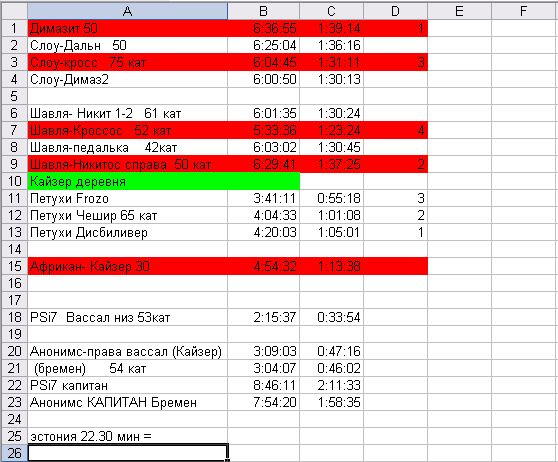Click time value 3:09:03
The width and height of the screenshot is (558, 462).
click(x=275, y=351)
